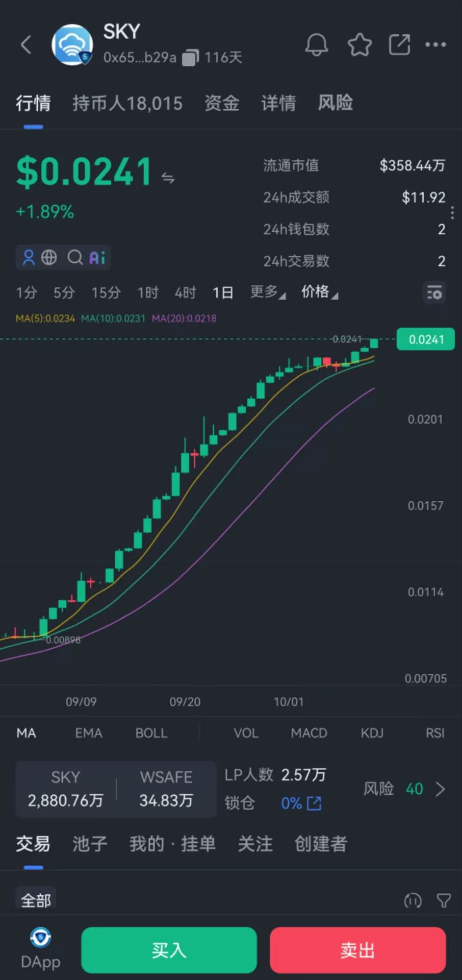Viewport: 462px width, 980px height.
Task: Open the AI analysis icon
Action: coord(97,257)
